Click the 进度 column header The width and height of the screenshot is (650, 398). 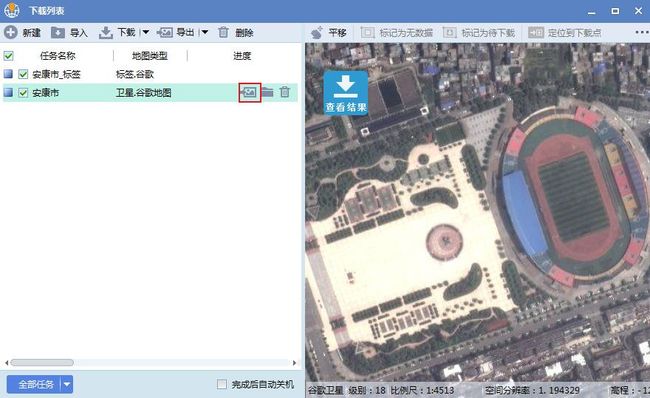[242, 56]
